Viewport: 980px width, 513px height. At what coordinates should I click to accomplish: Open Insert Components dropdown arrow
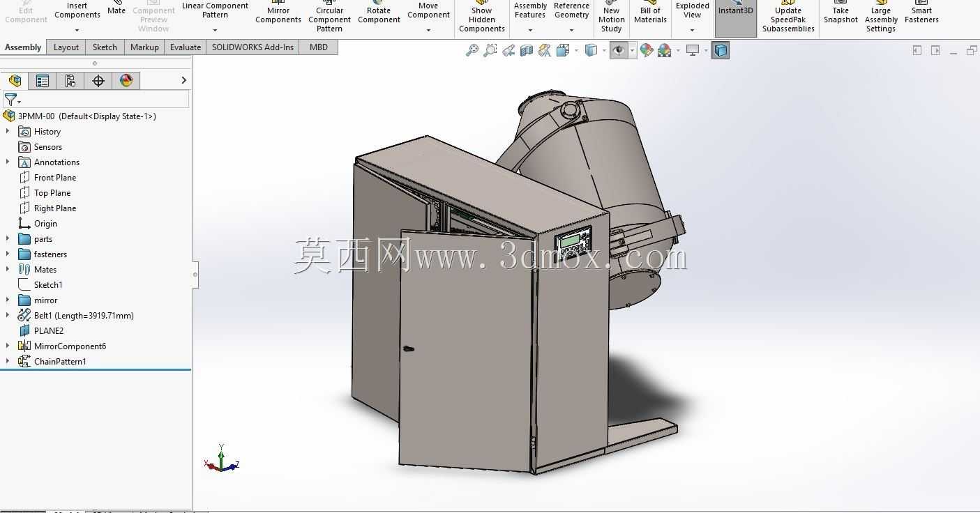[77, 31]
